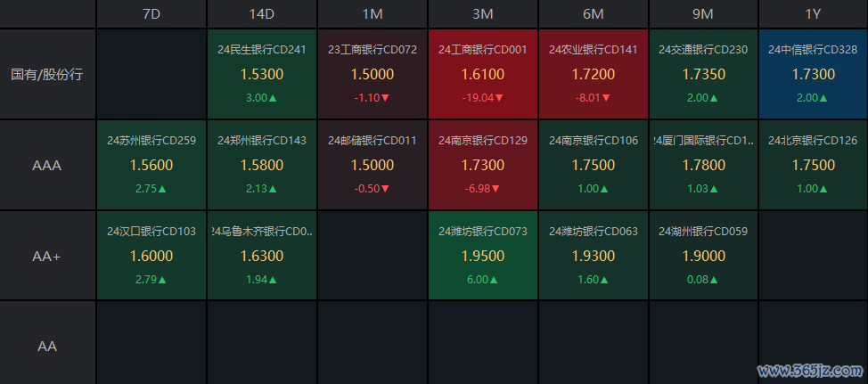The width and height of the screenshot is (868, 384).
Task: Click down arrow beside -6.98 change
Action: coord(496,189)
